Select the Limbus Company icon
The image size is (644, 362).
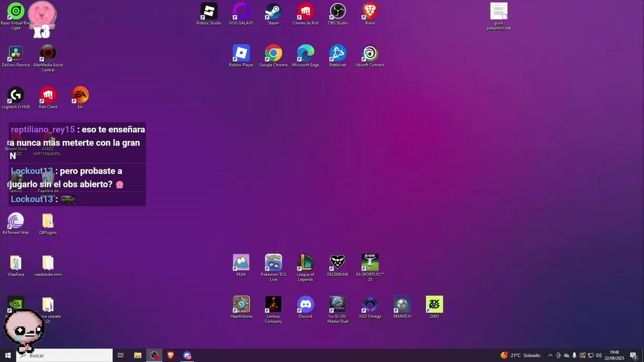[x=273, y=310]
